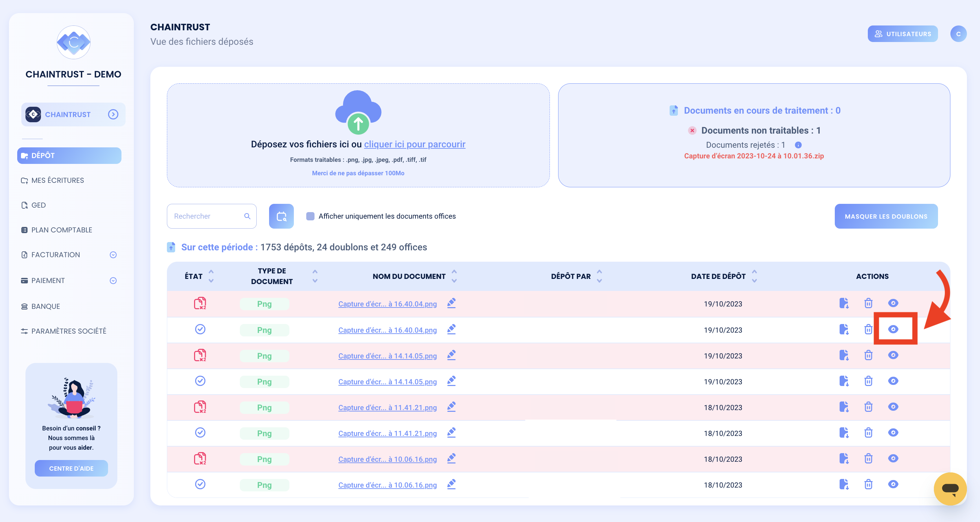
Task: Click the Chaintrust logo in sidebar
Action: [73, 42]
